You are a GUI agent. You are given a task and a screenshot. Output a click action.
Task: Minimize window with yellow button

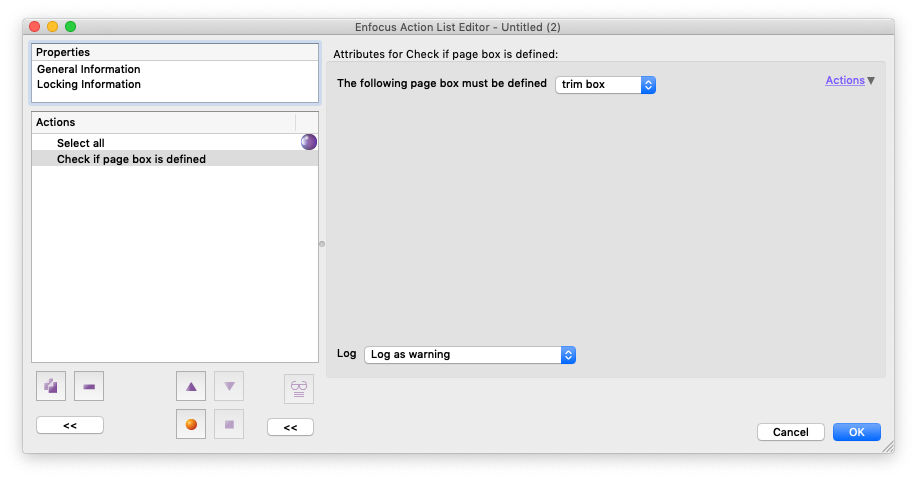(53, 26)
